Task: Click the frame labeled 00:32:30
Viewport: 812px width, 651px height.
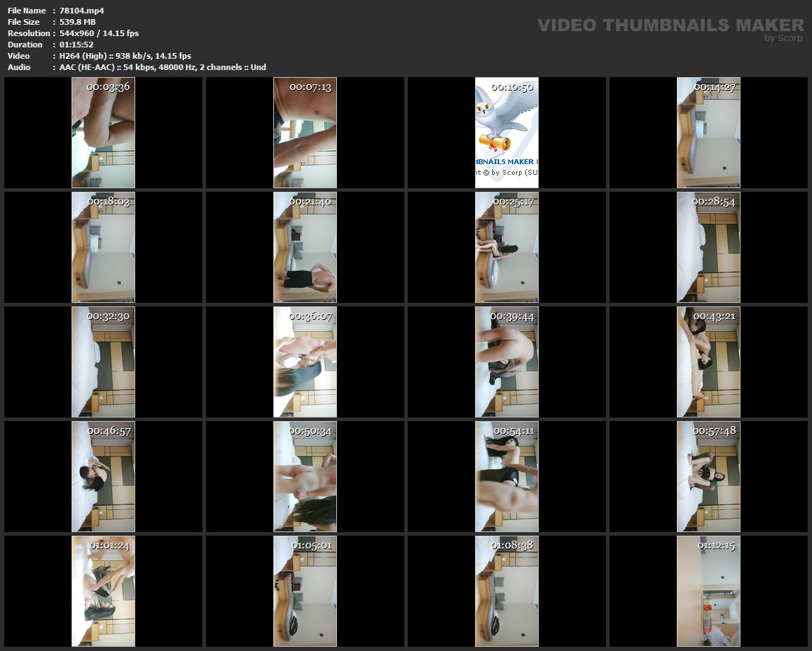Action: 103,362
